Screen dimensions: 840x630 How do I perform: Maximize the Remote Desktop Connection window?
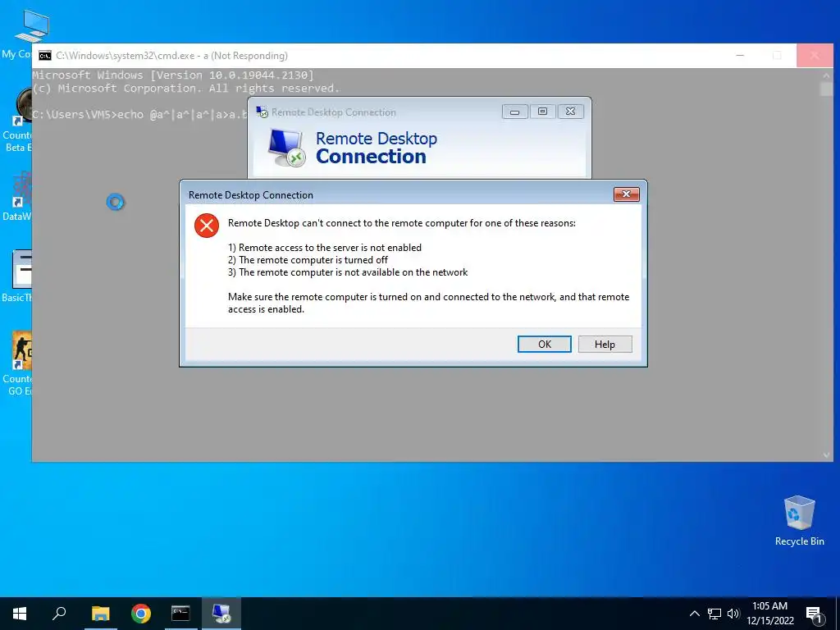tap(543, 112)
